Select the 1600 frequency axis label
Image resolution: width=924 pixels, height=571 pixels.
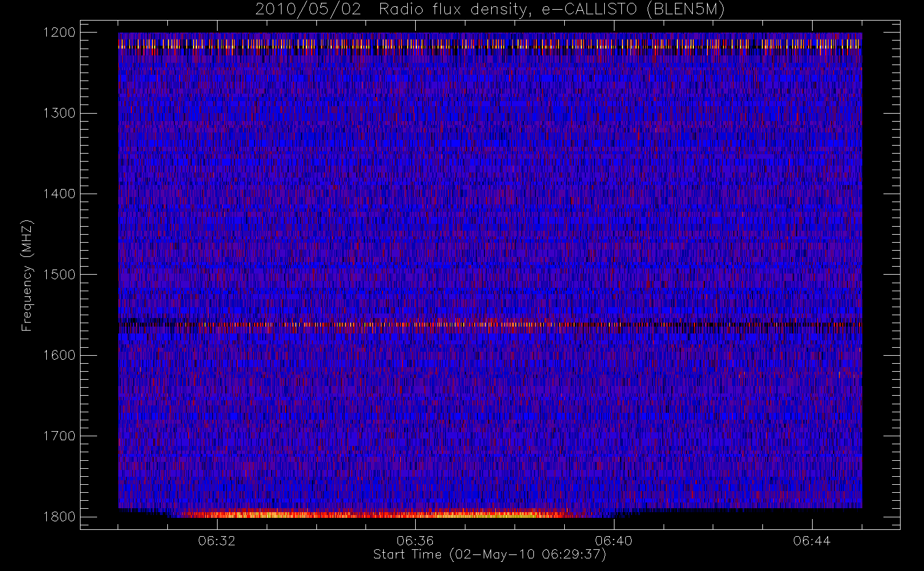[59, 355]
